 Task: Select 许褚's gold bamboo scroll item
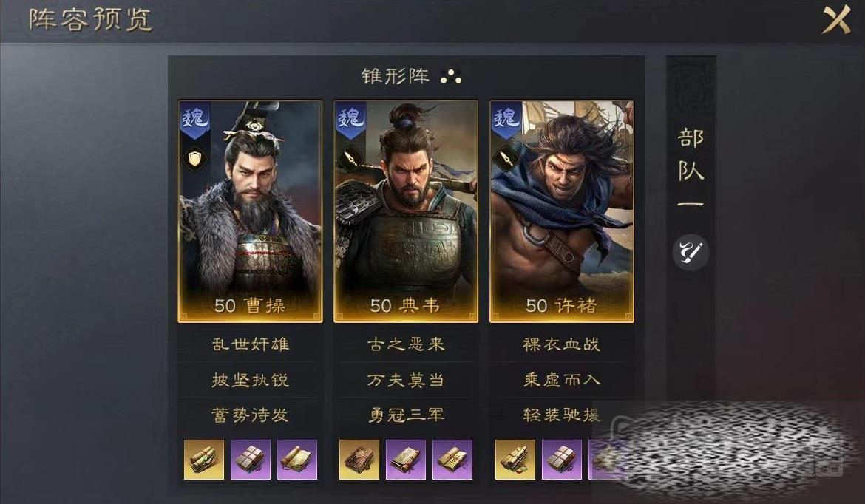tap(515, 460)
